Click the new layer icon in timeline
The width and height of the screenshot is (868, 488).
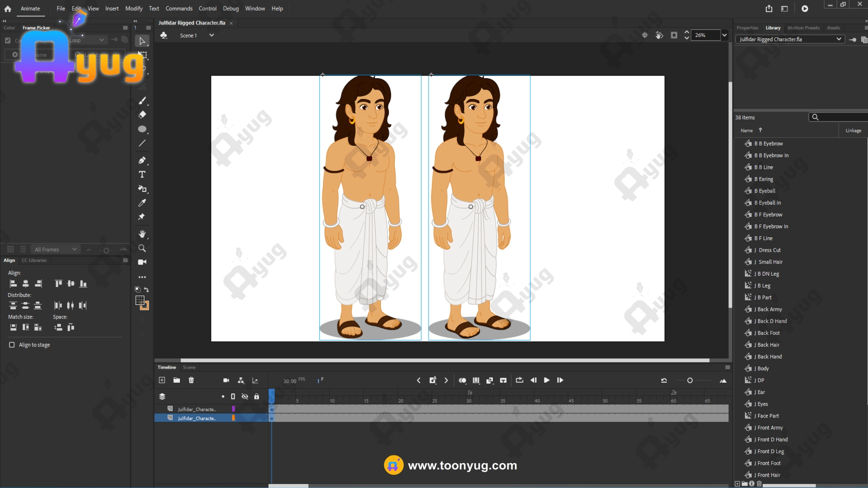pos(162,380)
